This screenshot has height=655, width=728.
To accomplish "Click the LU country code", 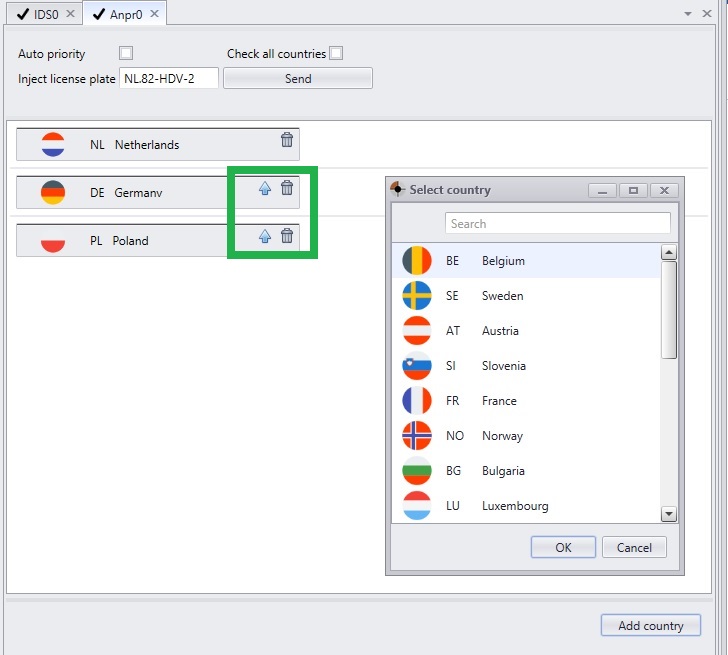I will [x=453, y=506].
